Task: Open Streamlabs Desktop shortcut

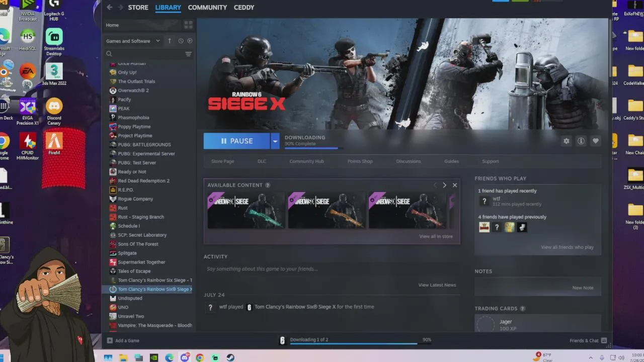Action: [54, 42]
